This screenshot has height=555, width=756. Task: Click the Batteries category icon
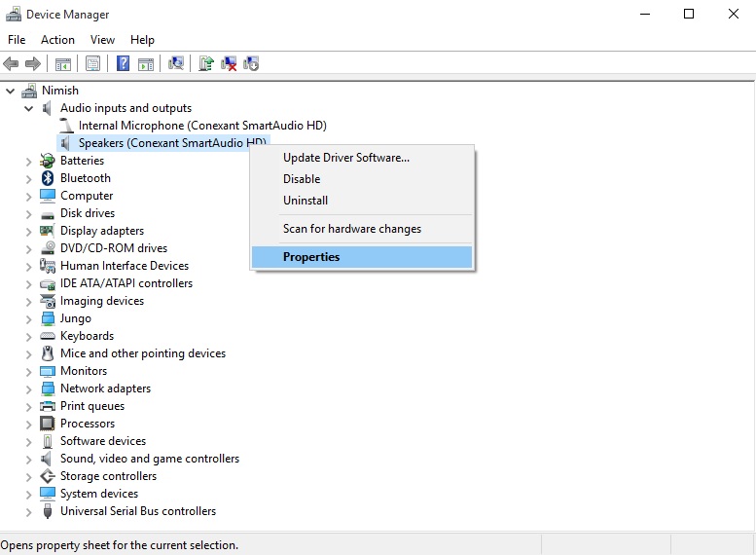point(48,161)
